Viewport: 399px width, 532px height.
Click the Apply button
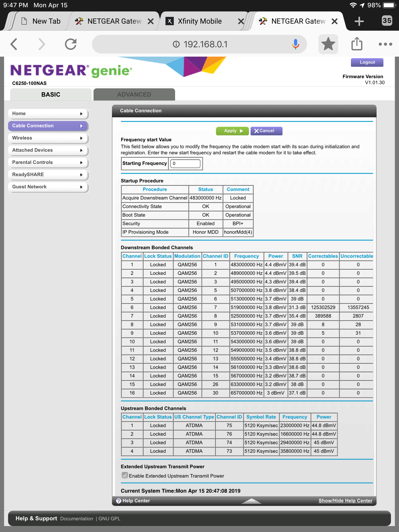coord(232,131)
